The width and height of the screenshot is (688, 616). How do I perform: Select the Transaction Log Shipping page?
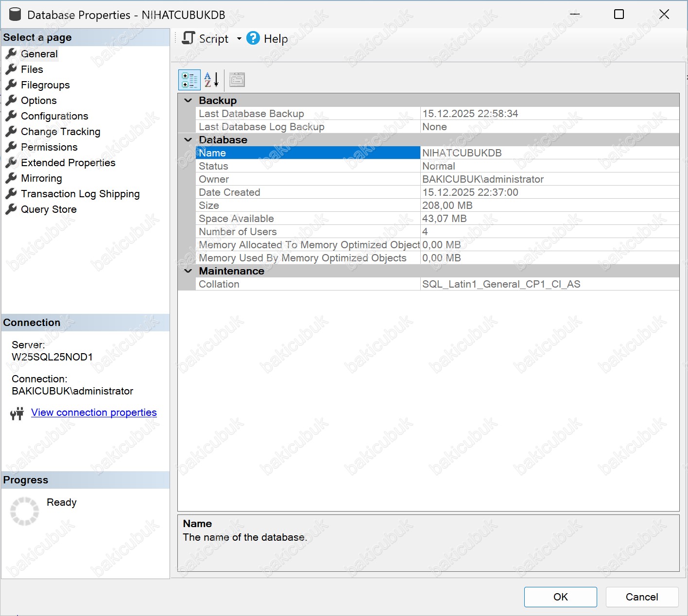point(80,194)
